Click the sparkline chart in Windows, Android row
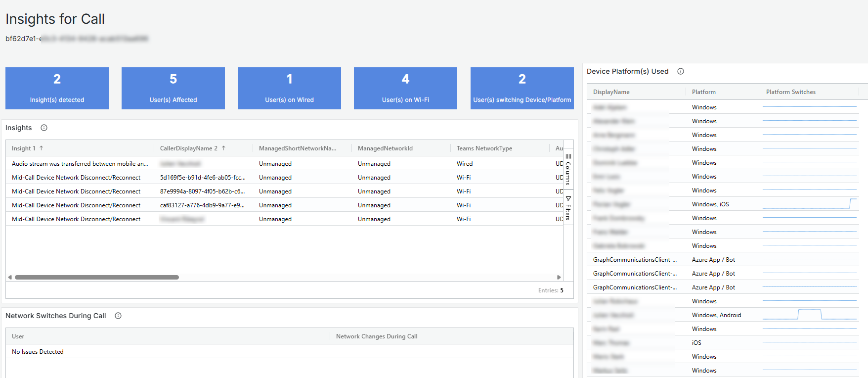868x378 pixels. pyautogui.click(x=809, y=315)
